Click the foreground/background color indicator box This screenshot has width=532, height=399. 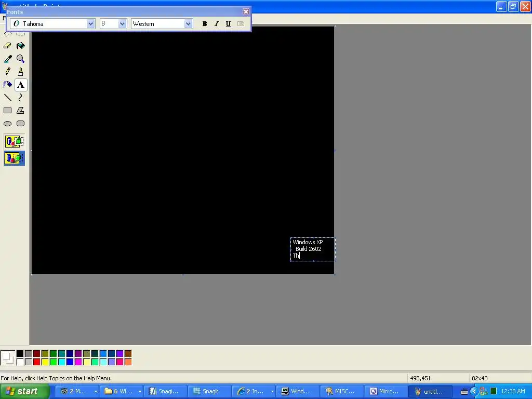[x=8, y=358]
